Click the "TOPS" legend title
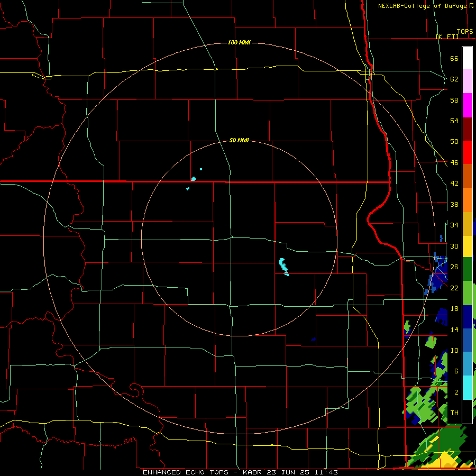 [x=465, y=32]
